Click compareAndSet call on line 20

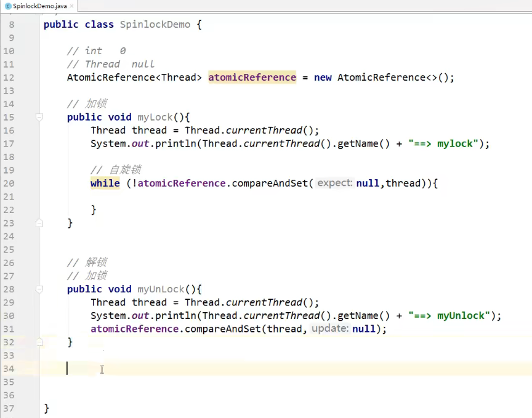pyautogui.click(x=270, y=183)
